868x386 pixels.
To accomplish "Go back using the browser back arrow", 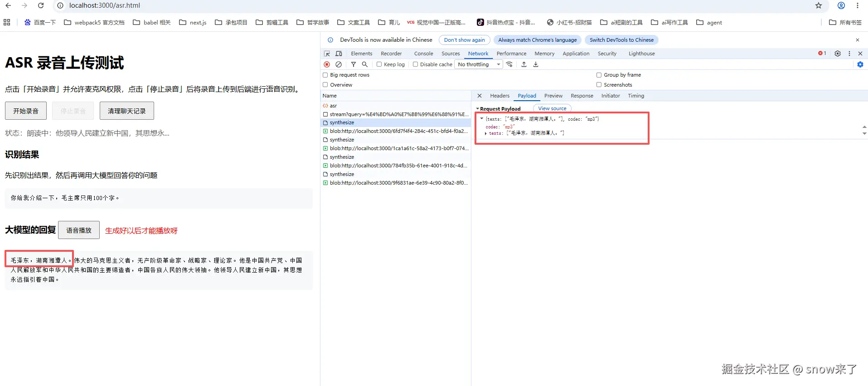I will (x=8, y=5).
